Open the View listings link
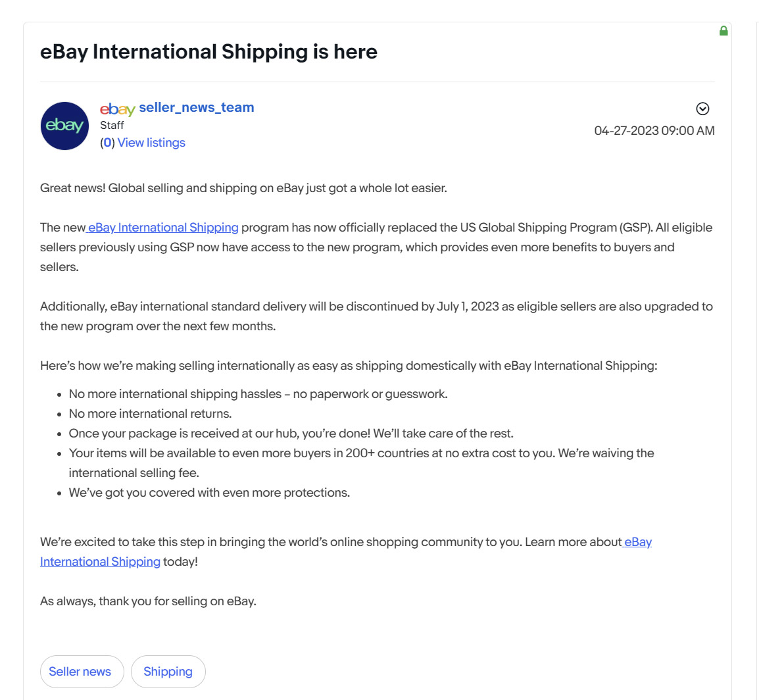The height and width of the screenshot is (700, 759). pyautogui.click(x=151, y=142)
